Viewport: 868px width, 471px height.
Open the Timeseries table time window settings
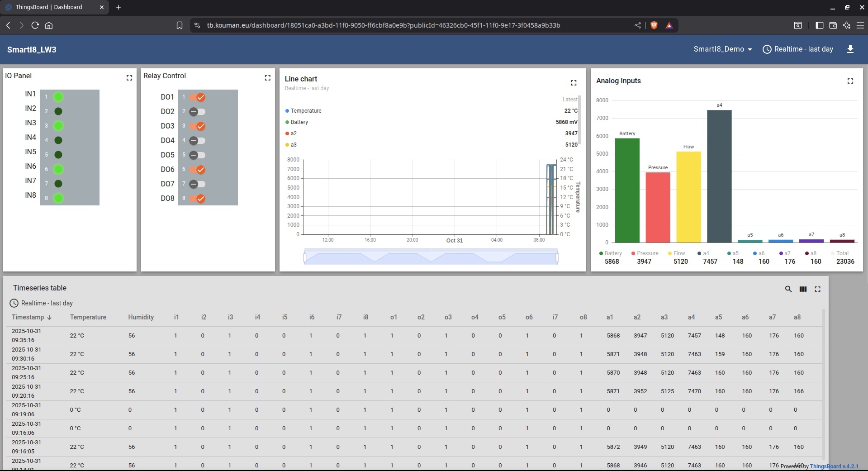point(42,303)
